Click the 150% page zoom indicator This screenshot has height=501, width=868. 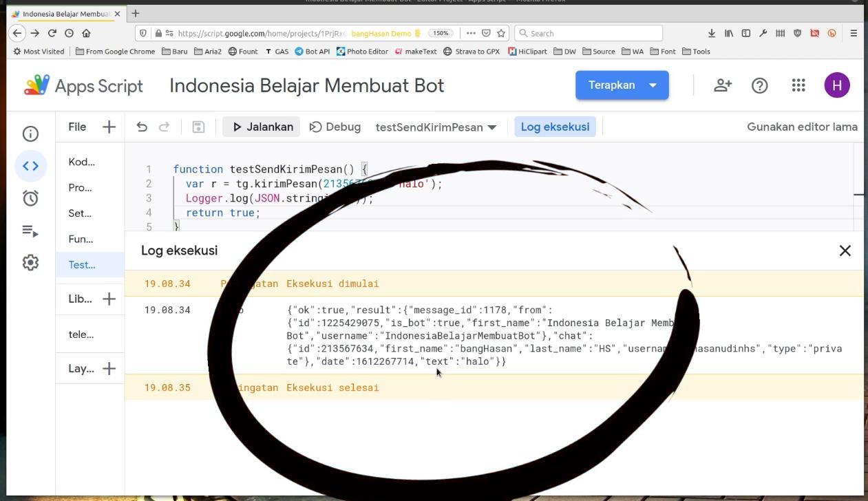[x=441, y=32]
